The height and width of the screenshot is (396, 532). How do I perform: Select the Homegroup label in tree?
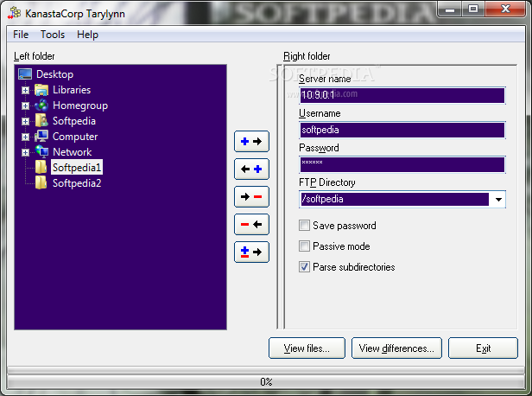point(80,105)
